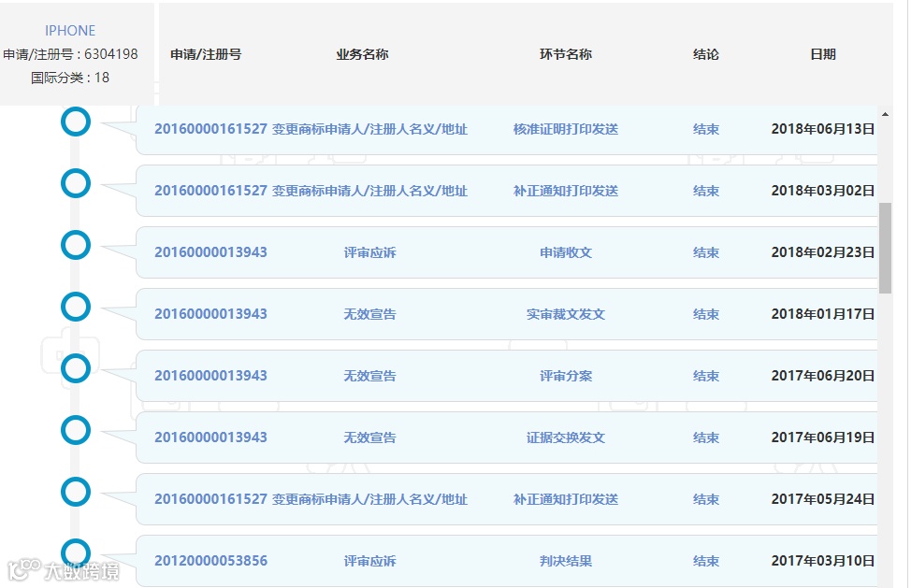This screenshot has width=911, height=588.
Task: Click 判决结果 step name
Action: (566, 561)
